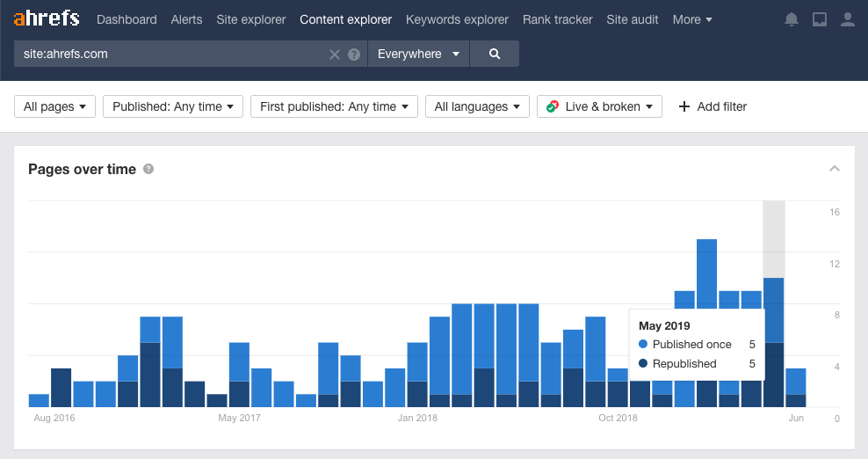Click Republished legend entry in tooltip
Viewport: 868px width, 459px height.
(x=684, y=364)
